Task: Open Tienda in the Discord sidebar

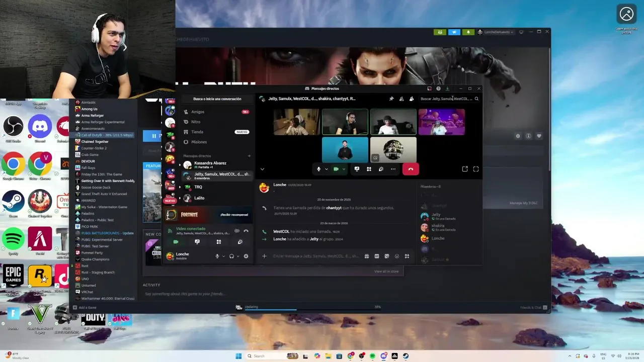Action: [216, 132]
